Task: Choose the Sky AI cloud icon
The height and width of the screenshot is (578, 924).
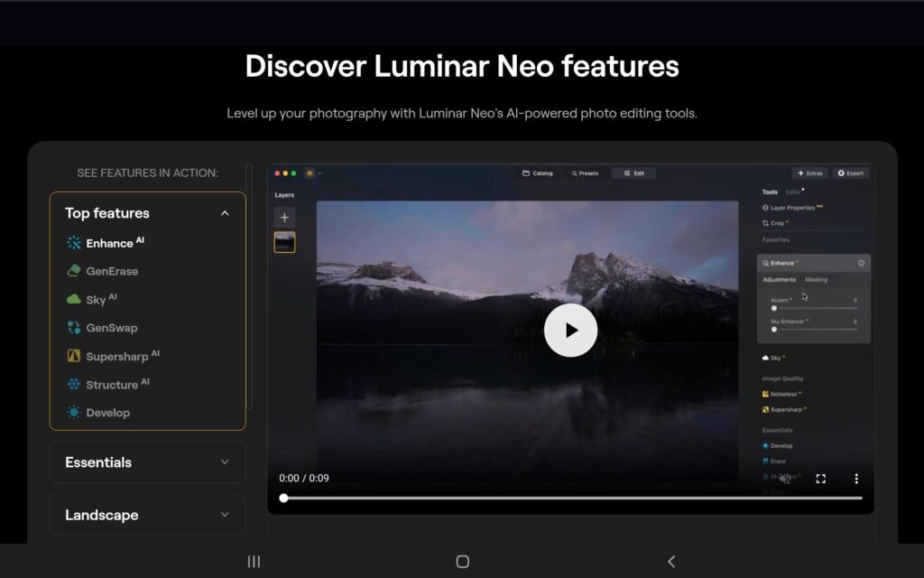Action: [74, 299]
